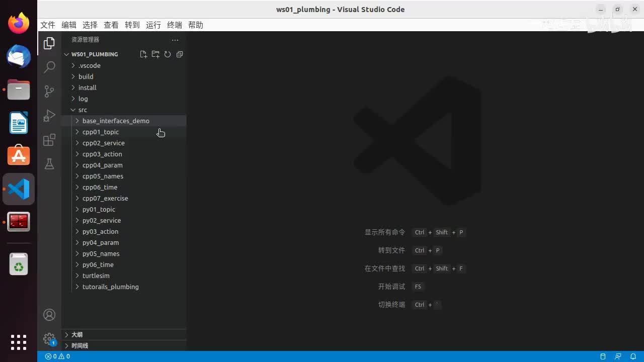Launch Thunderbird Mail from the dock
The width and height of the screenshot is (644, 362).
19,56
